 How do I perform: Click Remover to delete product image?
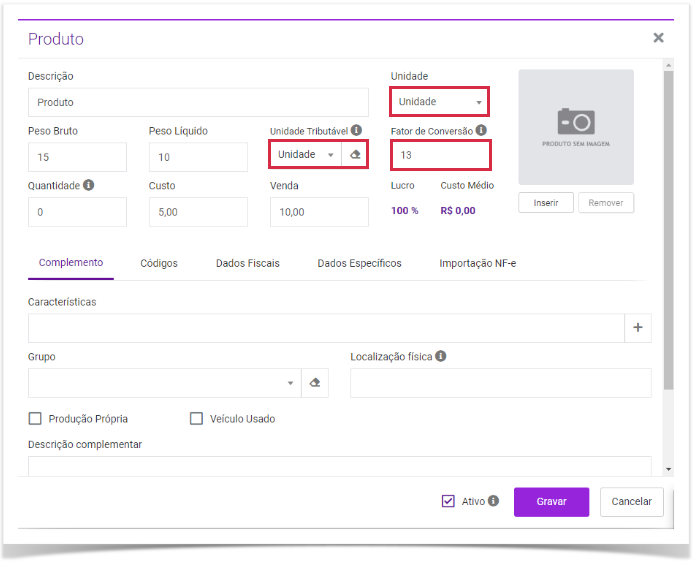(x=606, y=203)
